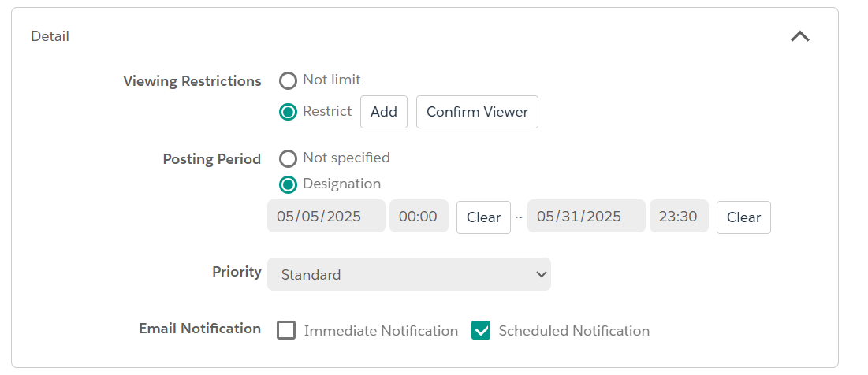868x375 pixels.
Task: Open the Priority Standard dropdown
Action: tap(409, 274)
